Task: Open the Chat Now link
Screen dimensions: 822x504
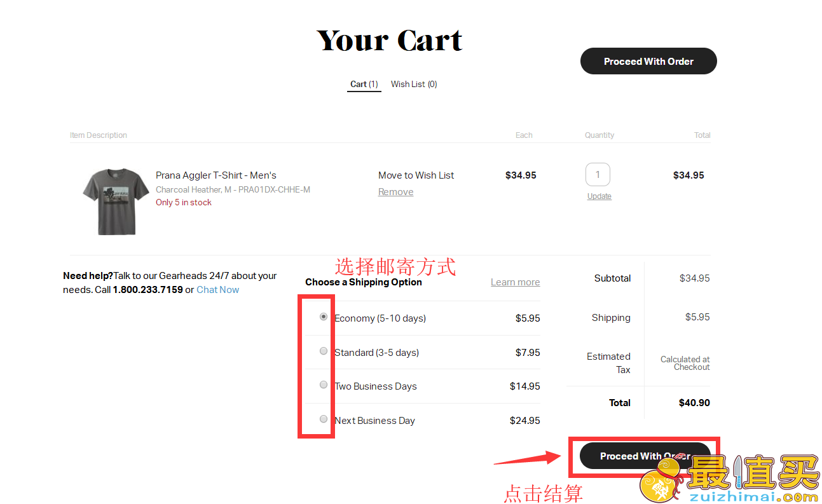Action: pyautogui.click(x=218, y=290)
